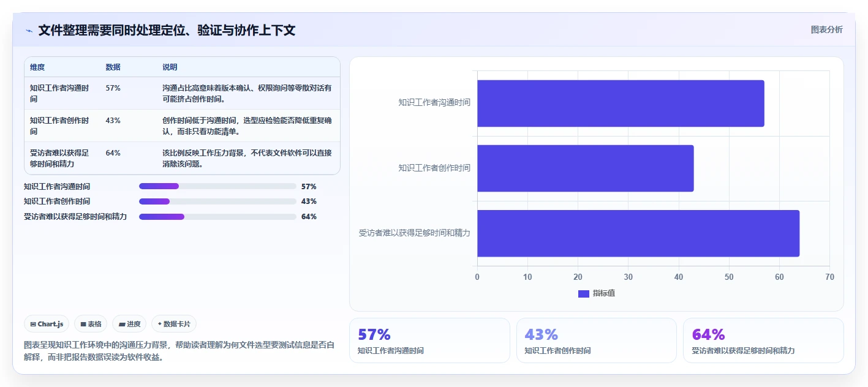
Task: Click the lightning icon beside the title
Action: click(x=29, y=31)
